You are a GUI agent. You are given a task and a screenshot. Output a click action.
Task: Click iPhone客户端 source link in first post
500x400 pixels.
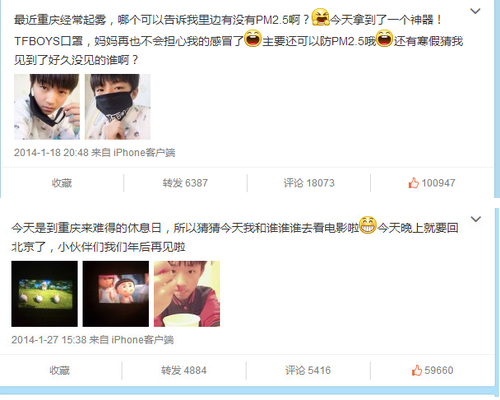(x=144, y=153)
